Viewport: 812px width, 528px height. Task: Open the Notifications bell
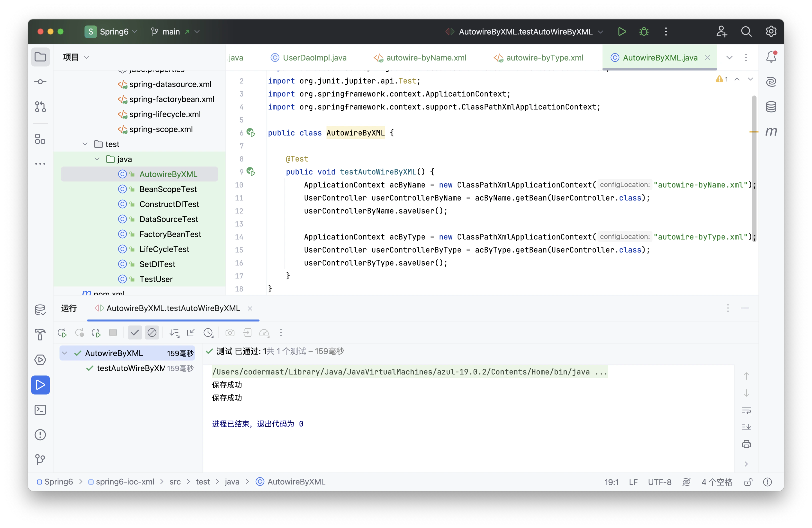771,57
